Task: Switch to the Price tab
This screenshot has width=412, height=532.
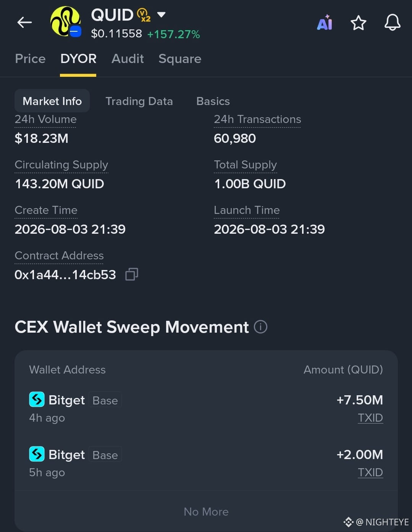Action: coord(30,58)
